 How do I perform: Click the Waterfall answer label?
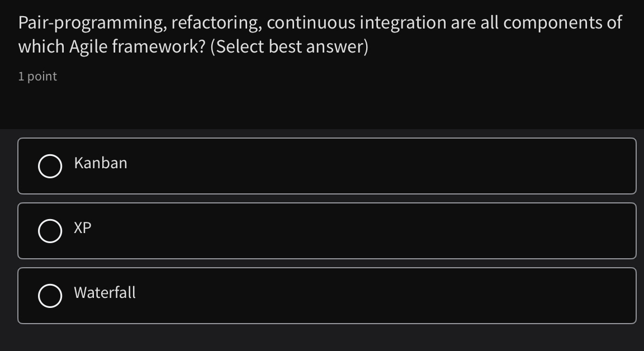click(x=105, y=293)
